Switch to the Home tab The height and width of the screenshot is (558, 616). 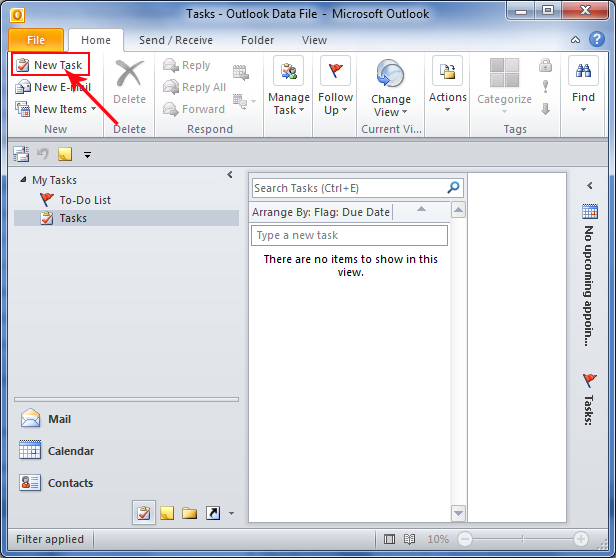tap(96, 40)
